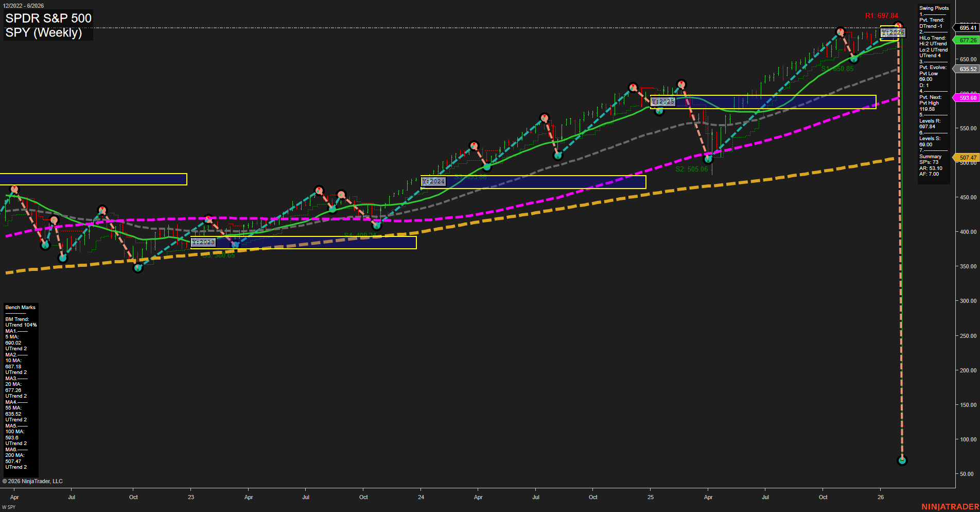Screen dimensions: 980x512
Task: Select the Y:2025 yearly level label
Action: click(x=662, y=102)
